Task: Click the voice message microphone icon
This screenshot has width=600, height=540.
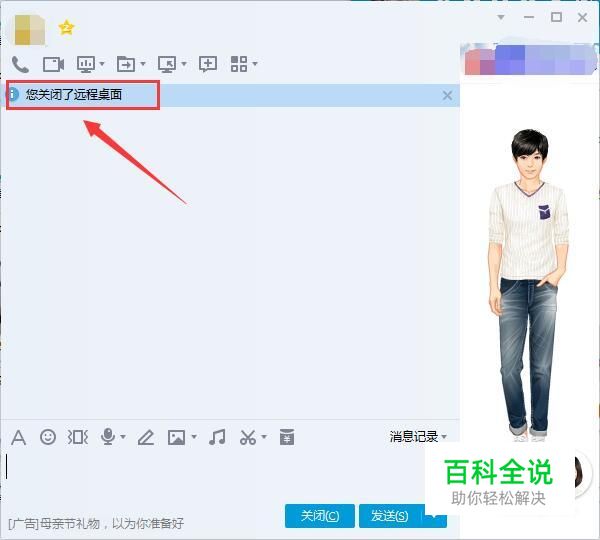Action: click(108, 436)
